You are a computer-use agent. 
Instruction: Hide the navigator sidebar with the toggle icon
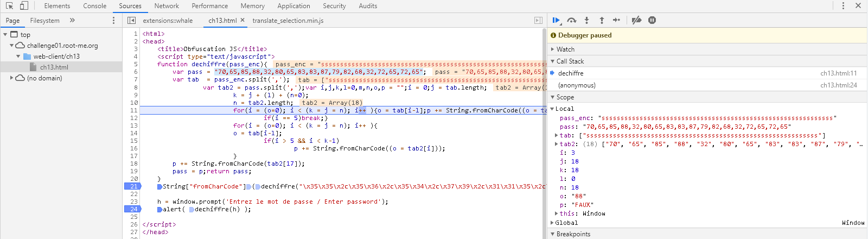(x=131, y=20)
